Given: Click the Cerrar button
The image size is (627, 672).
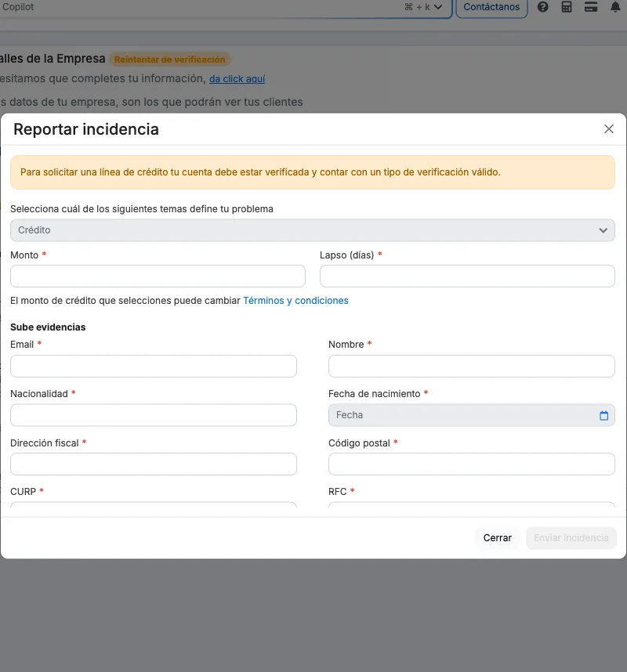Looking at the screenshot, I should tap(498, 538).
